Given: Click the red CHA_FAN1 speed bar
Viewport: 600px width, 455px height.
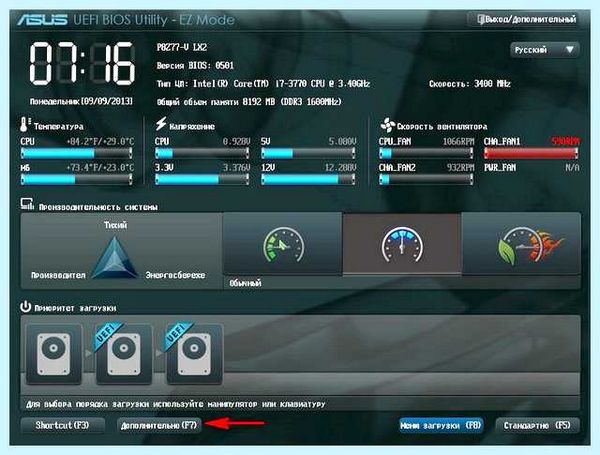Looking at the screenshot, I should (x=530, y=154).
